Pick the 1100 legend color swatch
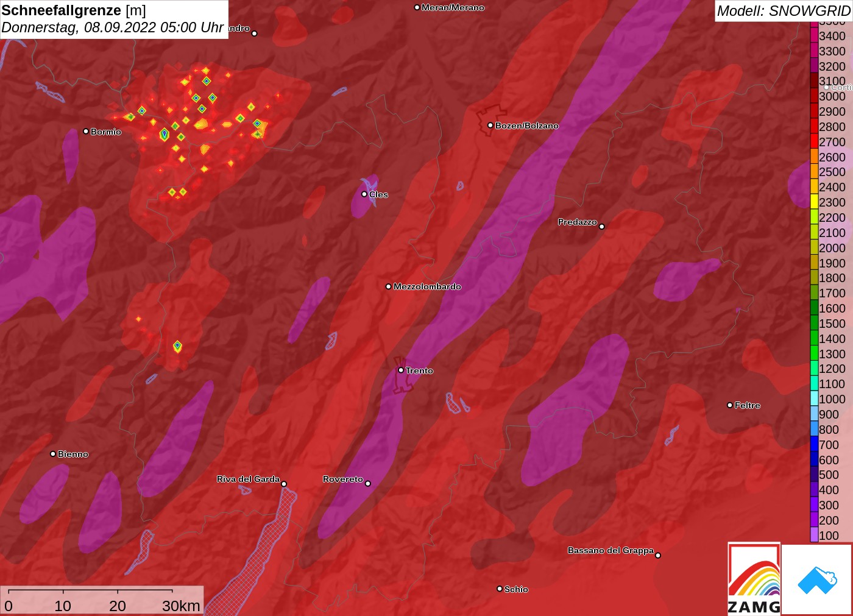 (814, 384)
